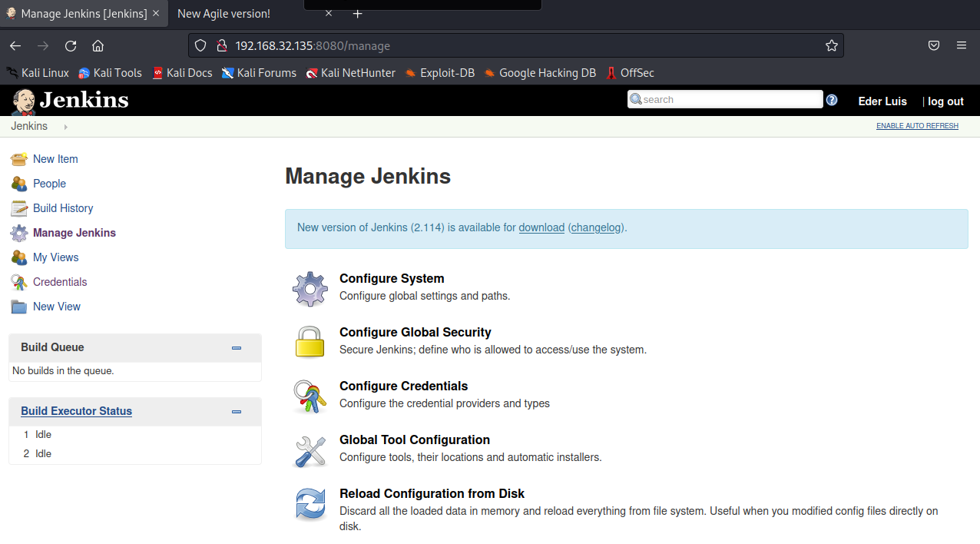Switch to the New Agile version tab
This screenshot has height=544, width=980.
pos(223,14)
